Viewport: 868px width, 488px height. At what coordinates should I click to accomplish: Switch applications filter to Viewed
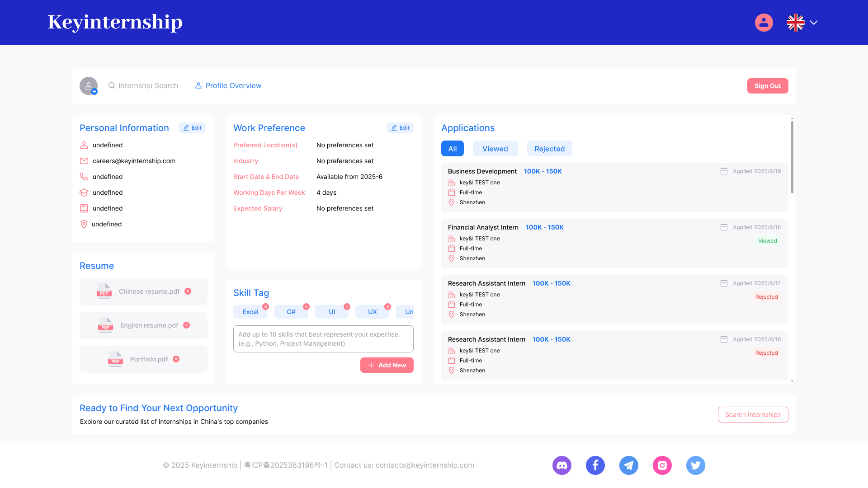coord(495,148)
